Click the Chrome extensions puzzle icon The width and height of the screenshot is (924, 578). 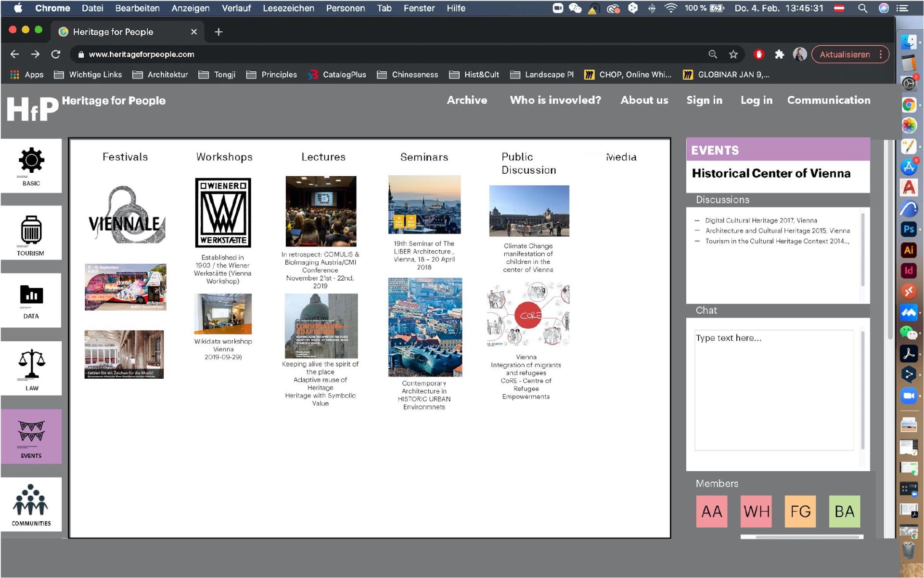[x=779, y=54]
